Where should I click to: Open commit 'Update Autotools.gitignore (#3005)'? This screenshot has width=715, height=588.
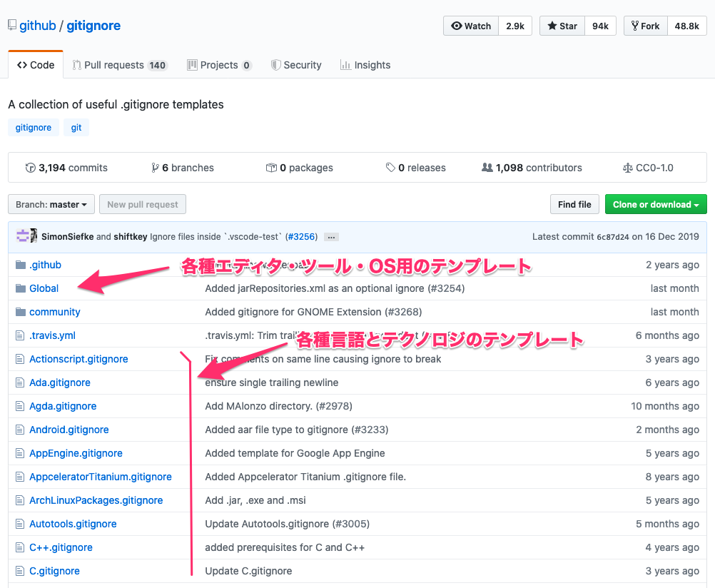coord(288,524)
